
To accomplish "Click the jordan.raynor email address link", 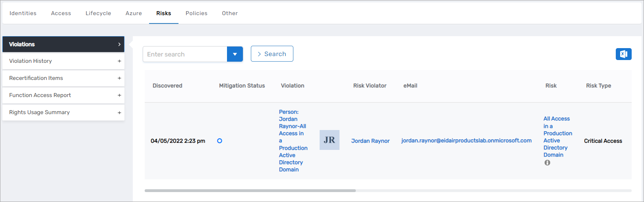I will (x=466, y=140).
